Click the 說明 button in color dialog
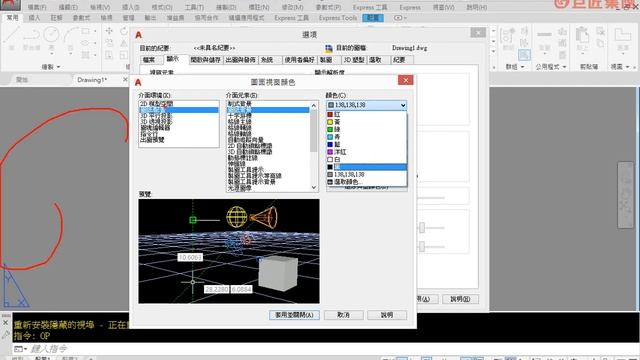This screenshot has height=360, width=640. 387,315
